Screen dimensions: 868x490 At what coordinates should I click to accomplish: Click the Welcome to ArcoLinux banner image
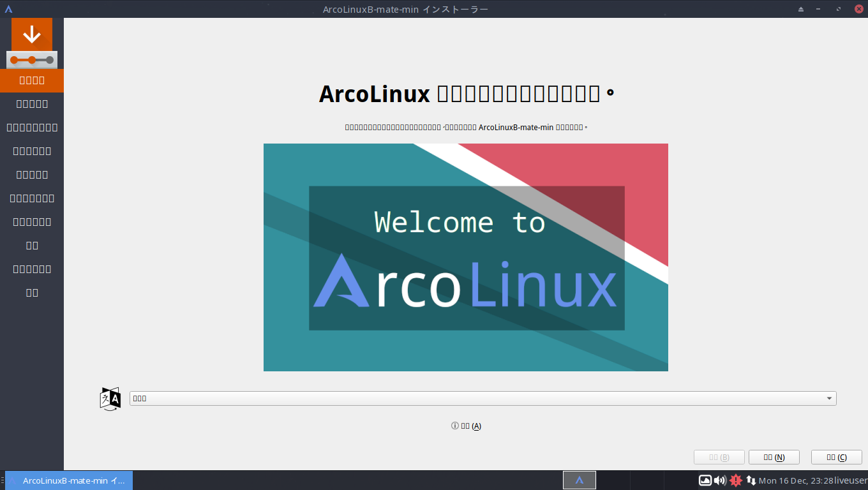[466, 257]
